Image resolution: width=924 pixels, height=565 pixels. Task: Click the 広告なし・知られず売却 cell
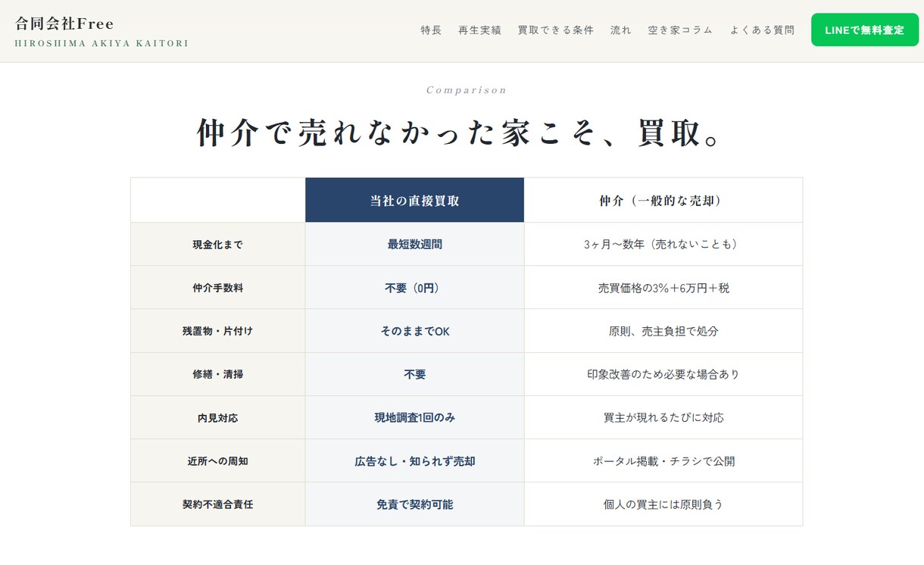(414, 460)
